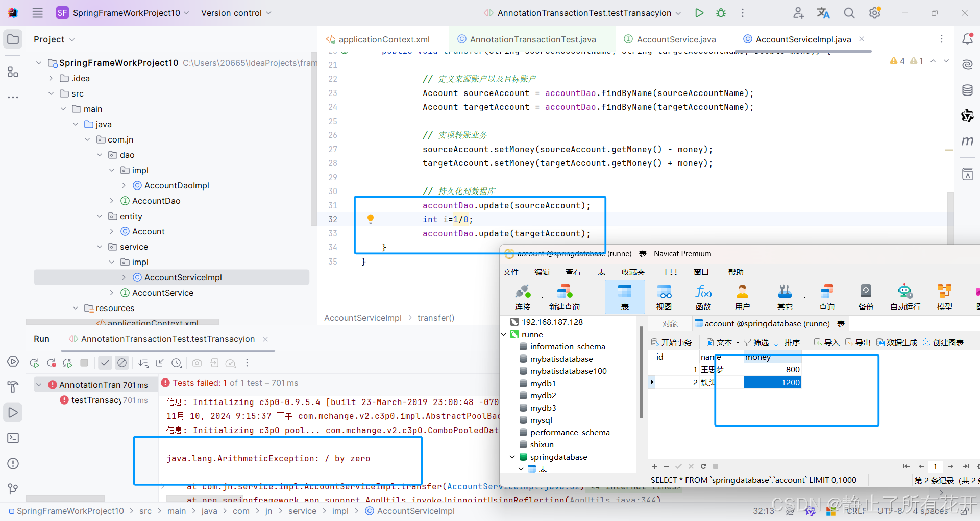Select performance_schema database in Navicat
Viewport: 980px width, 521px height.
570,432
